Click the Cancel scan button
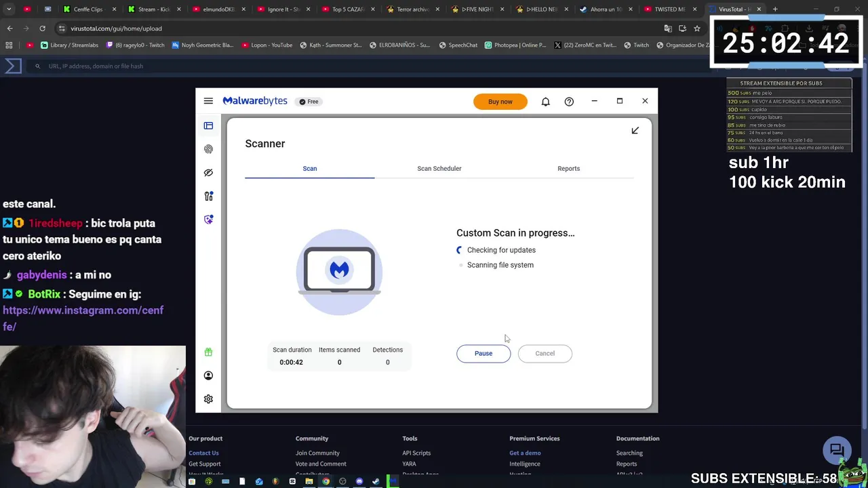This screenshot has width=868, height=488. click(x=545, y=353)
